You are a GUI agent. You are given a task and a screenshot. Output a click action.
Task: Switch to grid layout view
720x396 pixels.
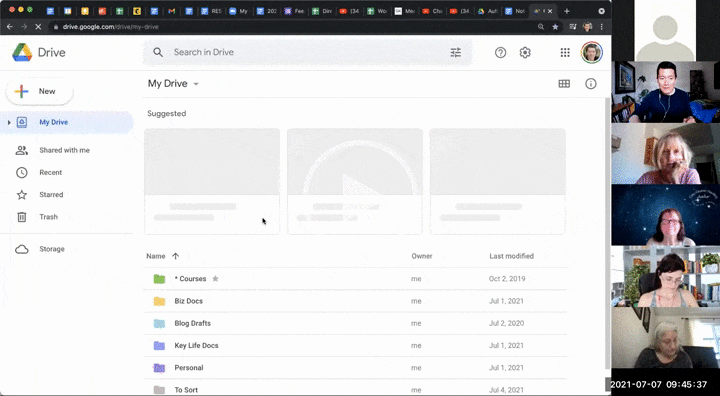coord(564,84)
